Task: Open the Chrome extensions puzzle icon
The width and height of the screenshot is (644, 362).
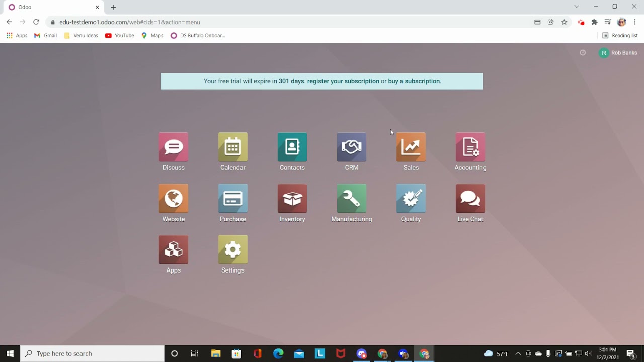Action: (594, 22)
